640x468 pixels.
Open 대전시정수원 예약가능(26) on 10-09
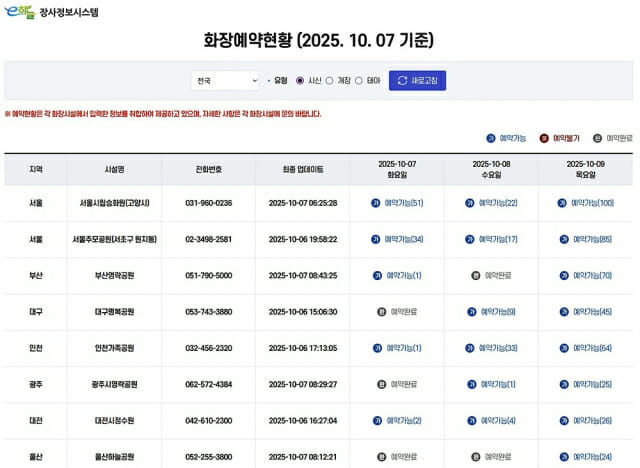click(592, 420)
